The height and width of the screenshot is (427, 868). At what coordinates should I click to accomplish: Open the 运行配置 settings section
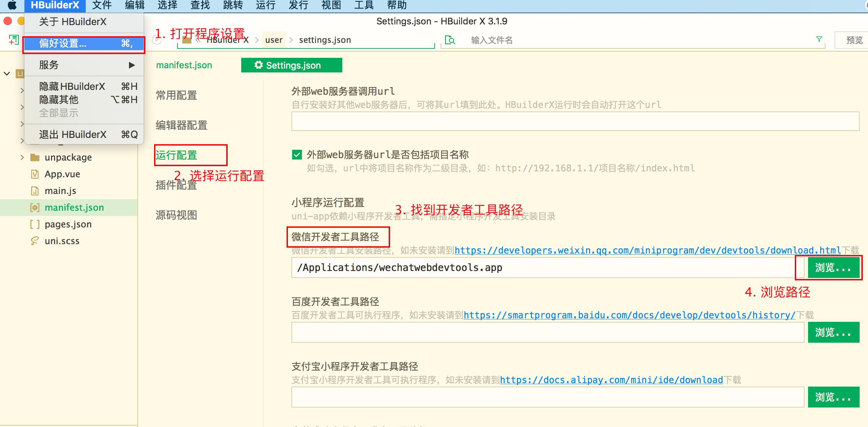pos(176,155)
